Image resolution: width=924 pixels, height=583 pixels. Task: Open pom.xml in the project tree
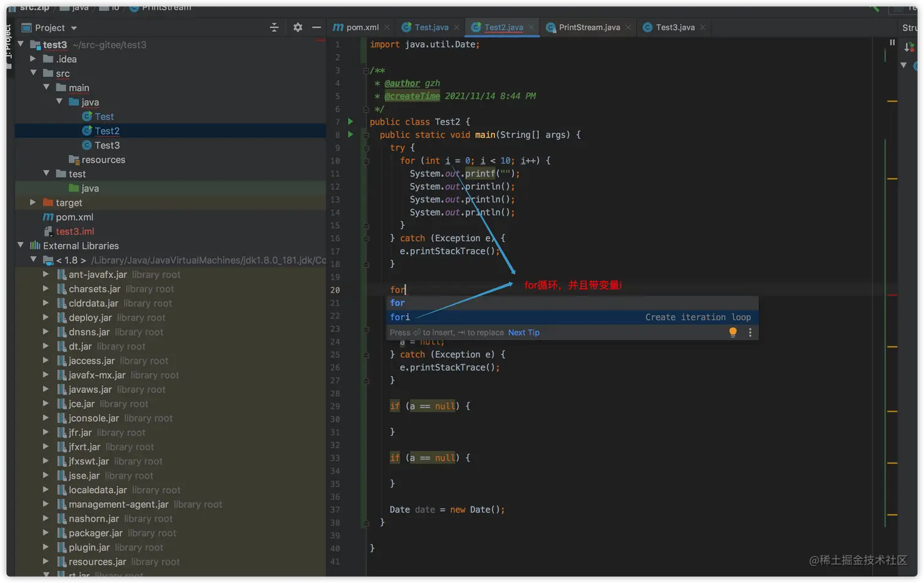pos(74,217)
